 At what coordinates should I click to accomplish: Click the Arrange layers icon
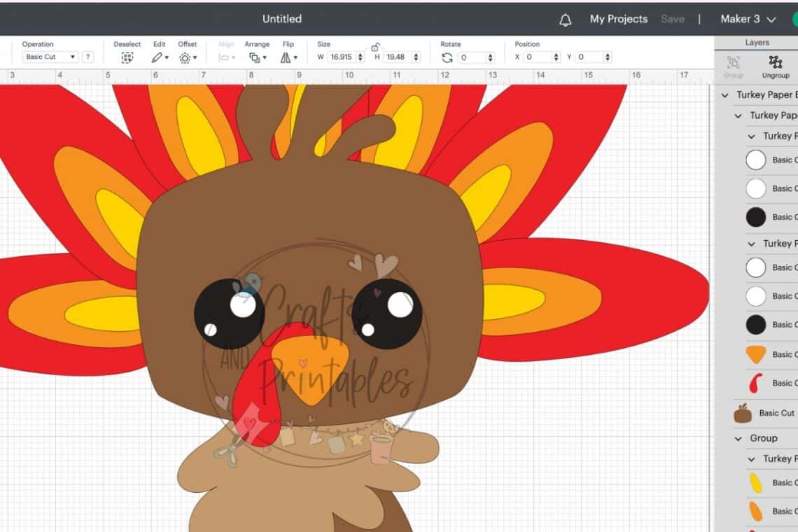click(x=254, y=57)
